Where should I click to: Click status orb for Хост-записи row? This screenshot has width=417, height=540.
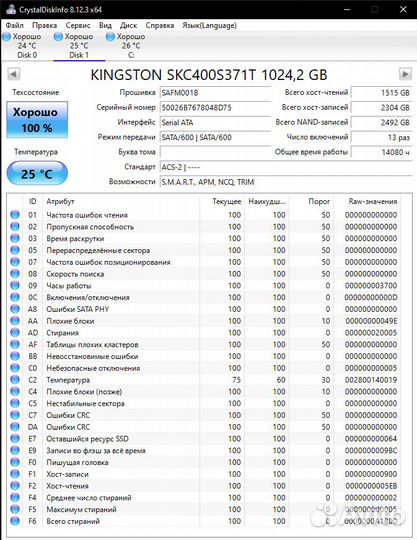(x=15, y=474)
